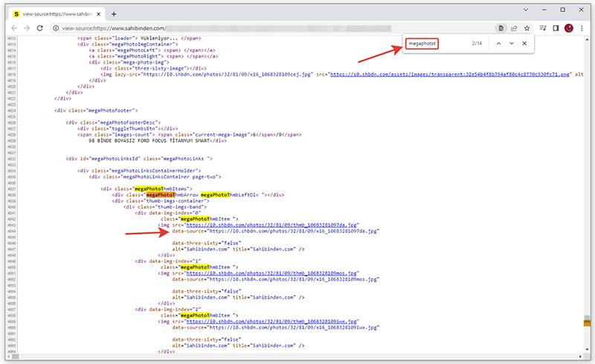Viewport: 595px width, 364px height.
Task: Open the media controls playlist icon
Action: tap(543, 28)
